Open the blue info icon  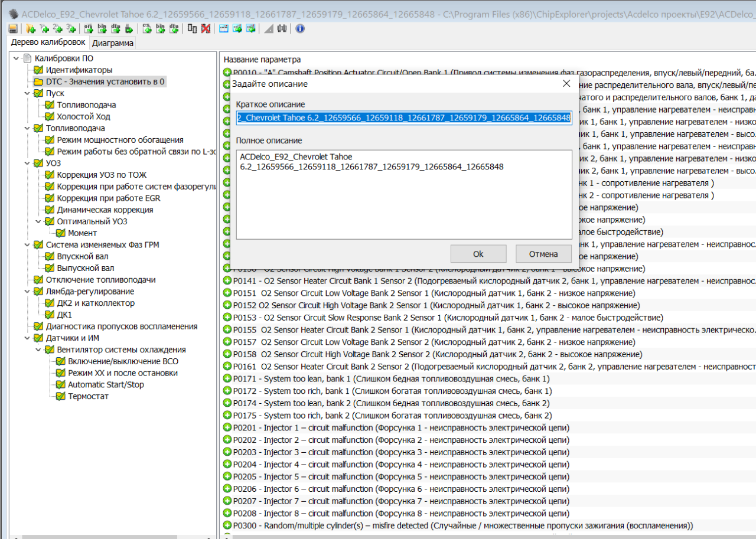click(300, 28)
